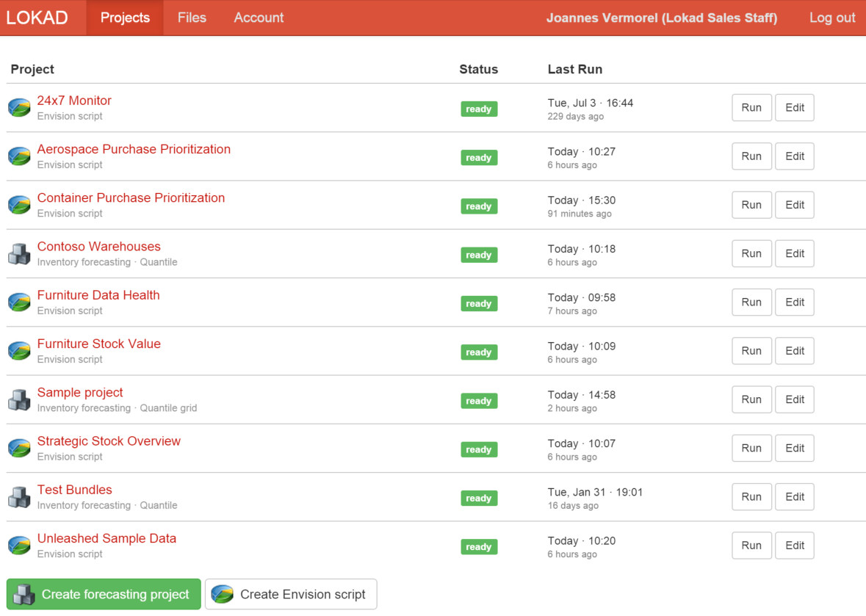Open the Container Purchase Prioritization project
866x616 pixels.
131,198
